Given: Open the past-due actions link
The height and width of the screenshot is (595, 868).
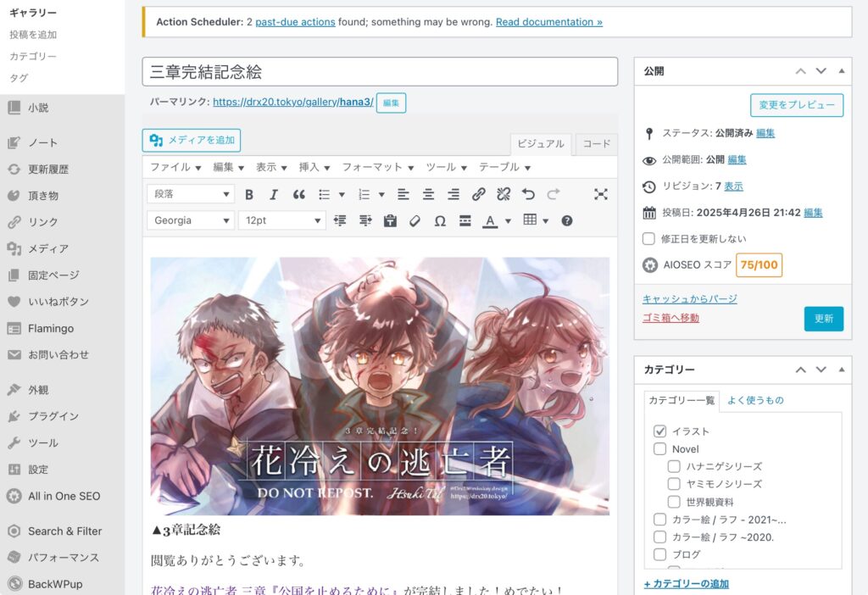Looking at the screenshot, I should pyautogui.click(x=295, y=22).
